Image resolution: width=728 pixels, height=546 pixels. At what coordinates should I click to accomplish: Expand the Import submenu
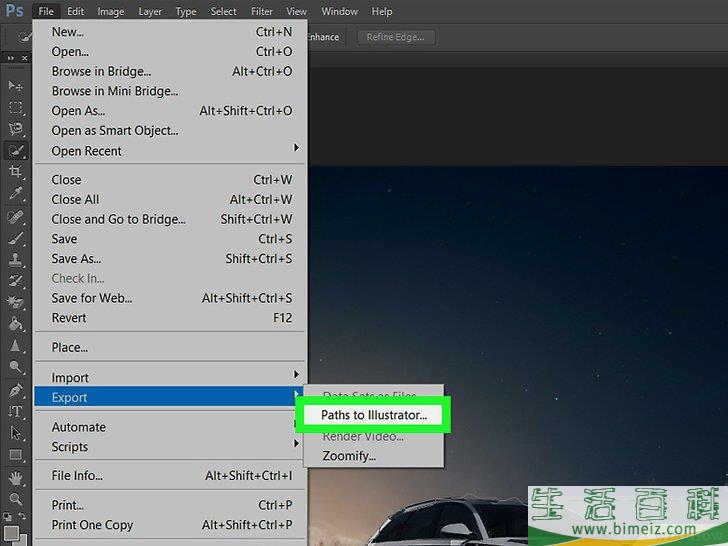tap(170, 377)
